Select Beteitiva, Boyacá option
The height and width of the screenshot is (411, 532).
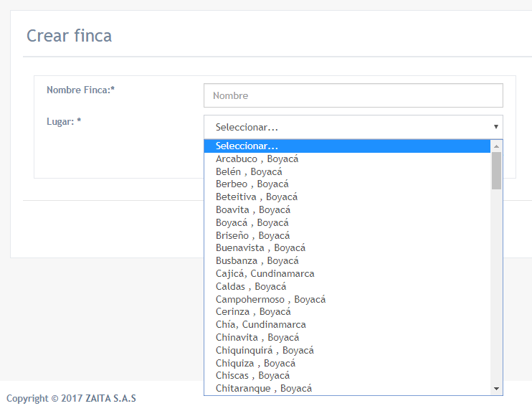(x=347, y=197)
